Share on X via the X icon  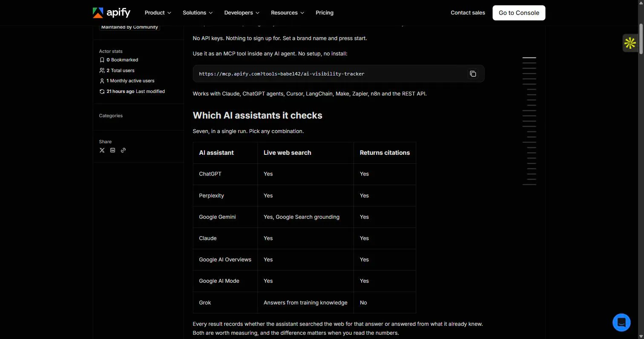102,150
